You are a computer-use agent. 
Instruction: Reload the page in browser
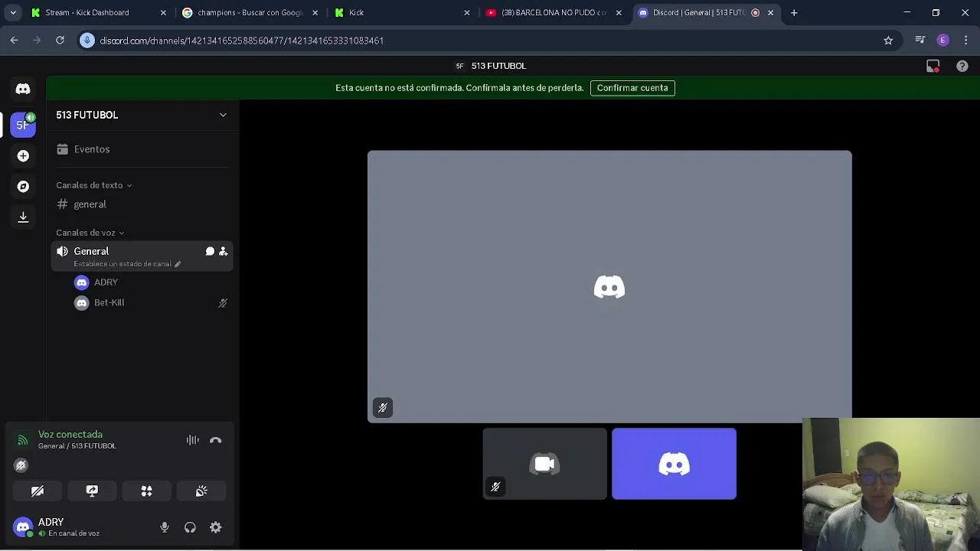(x=60, y=41)
